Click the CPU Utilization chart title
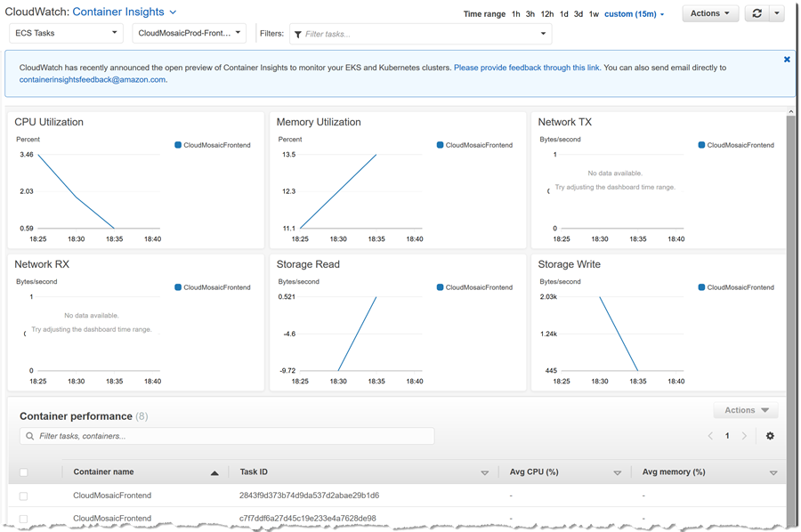 49,122
